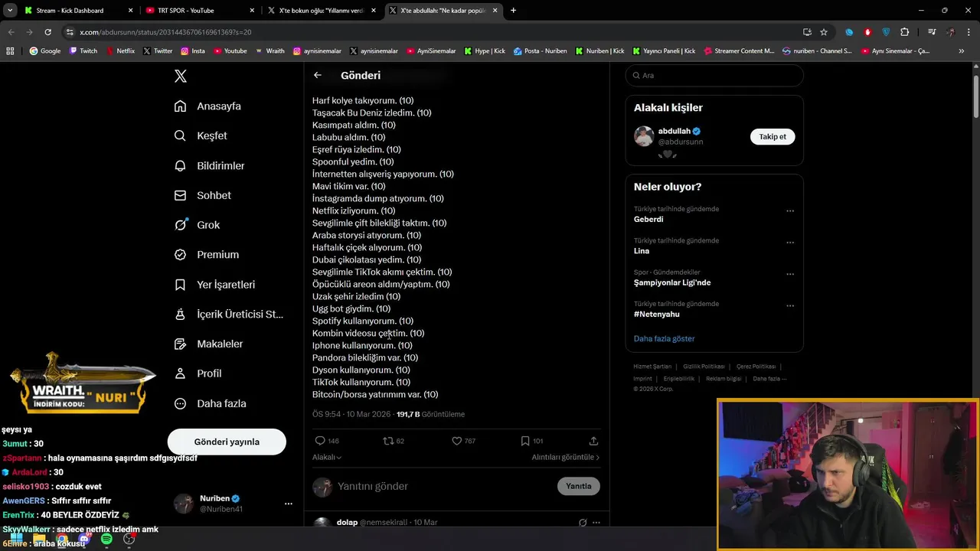Open Bildirimler bell icon

click(180, 165)
